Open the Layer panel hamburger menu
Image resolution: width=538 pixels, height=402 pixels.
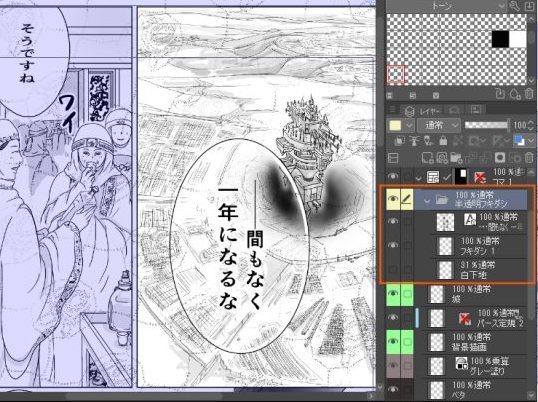393,110
